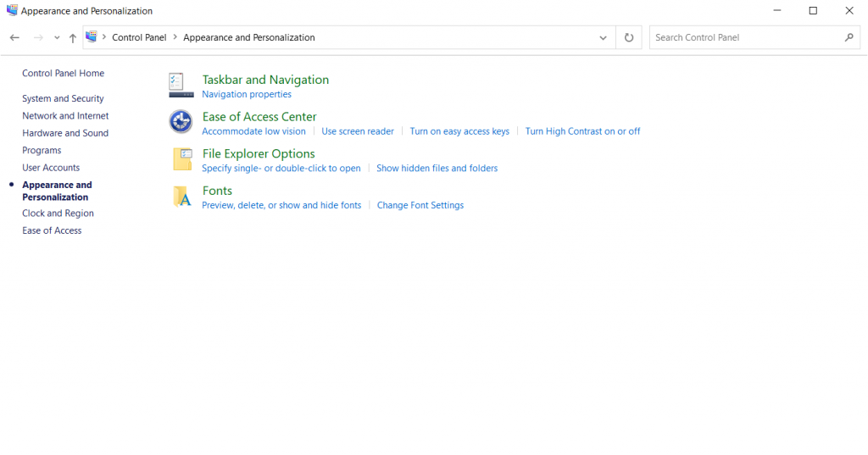Select Appearance and Personalization breadcrumb
This screenshot has width=868, height=455.
(249, 37)
